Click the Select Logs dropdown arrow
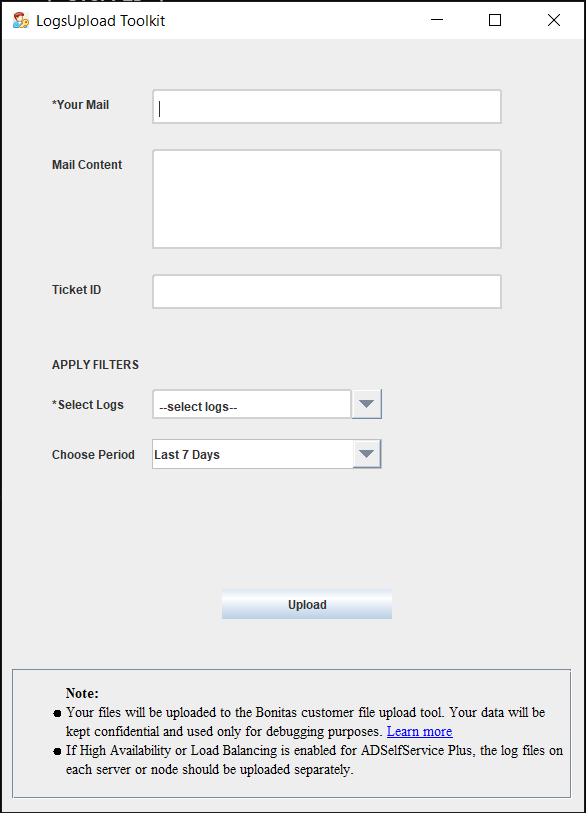This screenshot has height=813, width=586. click(366, 403)
